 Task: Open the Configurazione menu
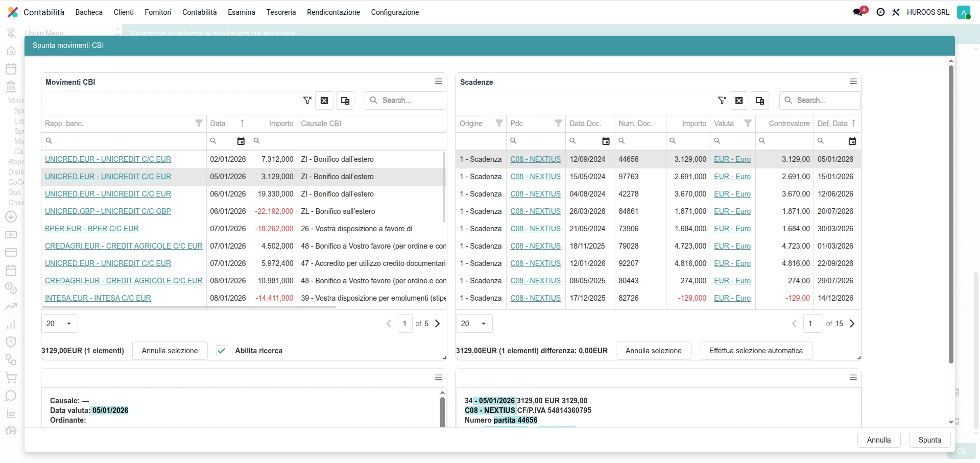(395, 12)
